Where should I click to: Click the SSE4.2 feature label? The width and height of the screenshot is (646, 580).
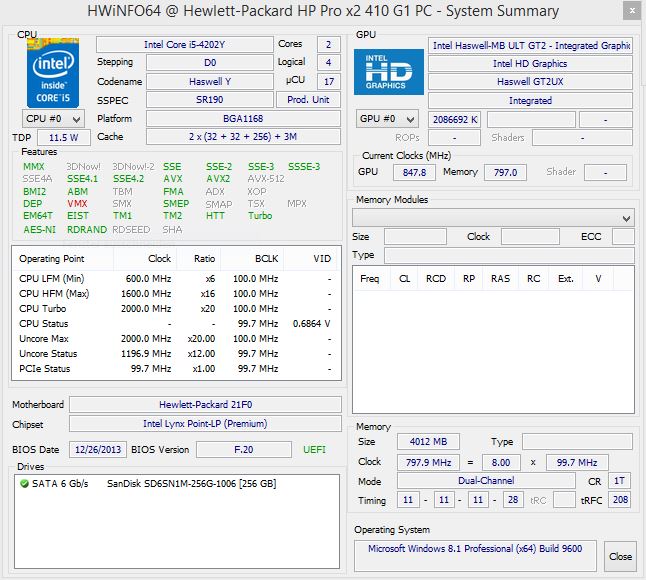point(129,179)
